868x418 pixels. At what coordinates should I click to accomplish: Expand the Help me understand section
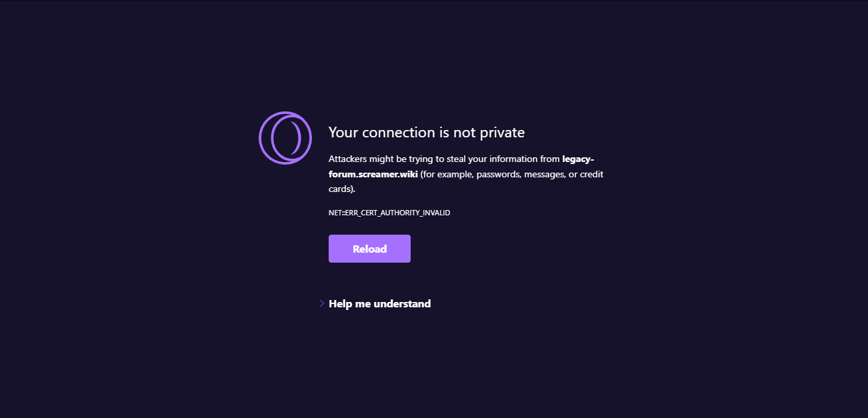(x=379, y=303)
